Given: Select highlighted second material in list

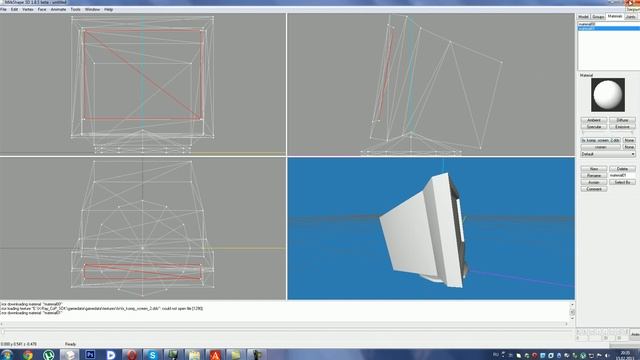Looking at the screenshot, I should pos(608,29).
